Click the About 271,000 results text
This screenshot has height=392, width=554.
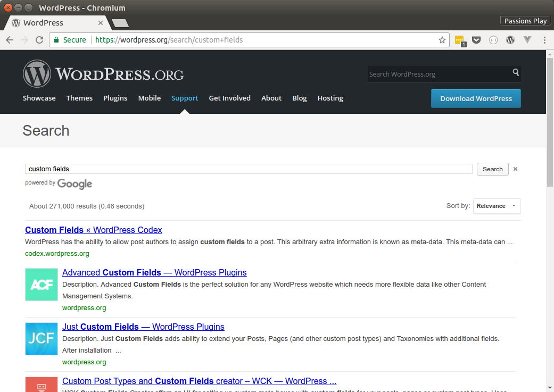point(87,206)
